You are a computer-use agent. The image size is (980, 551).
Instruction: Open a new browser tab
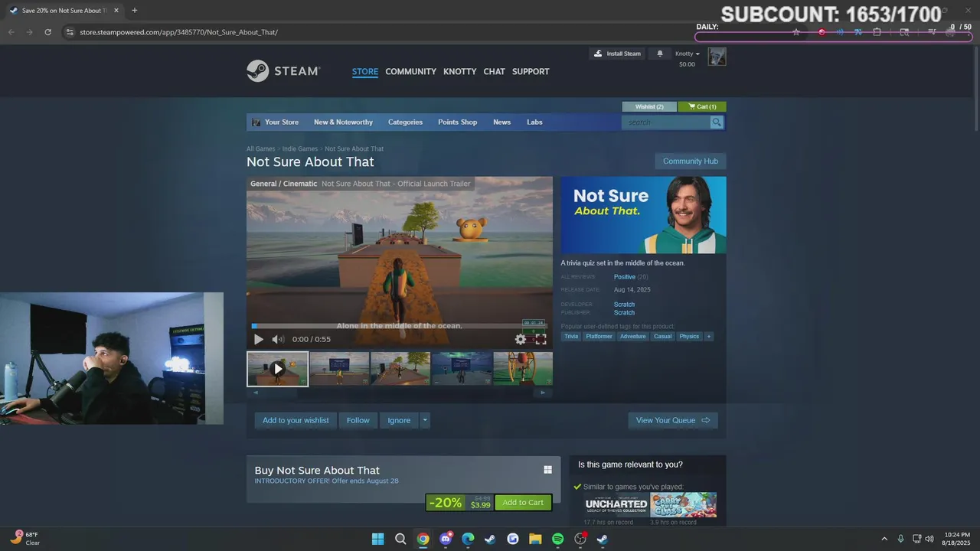135,11
